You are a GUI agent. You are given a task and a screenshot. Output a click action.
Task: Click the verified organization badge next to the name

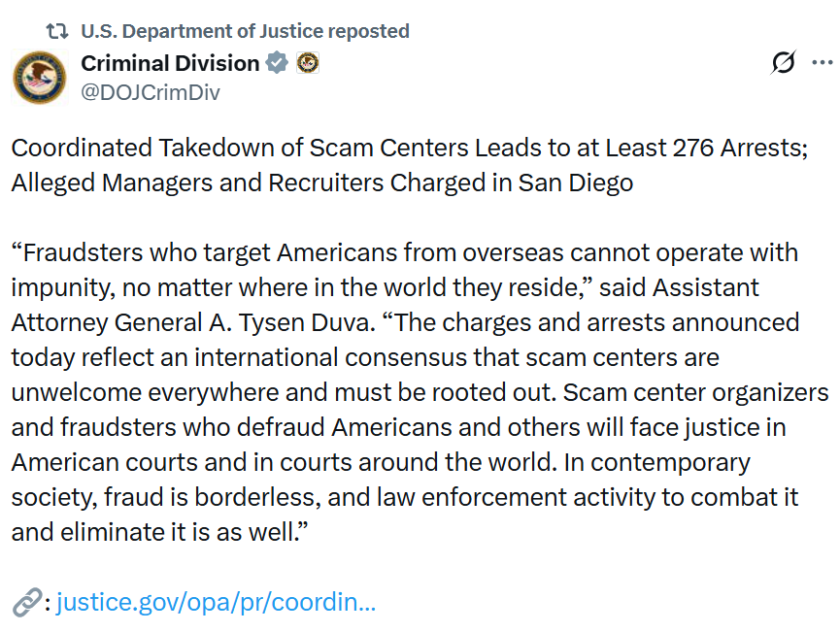[278, 62]
